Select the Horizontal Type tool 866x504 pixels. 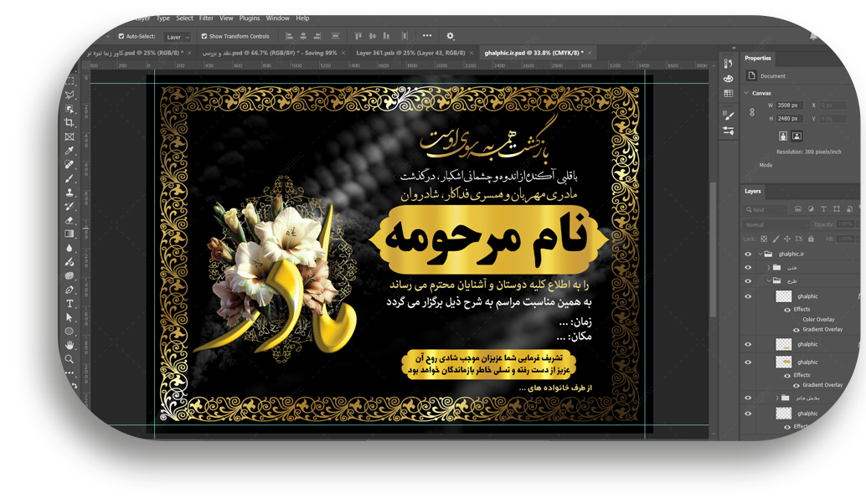(x=70, y=303)
